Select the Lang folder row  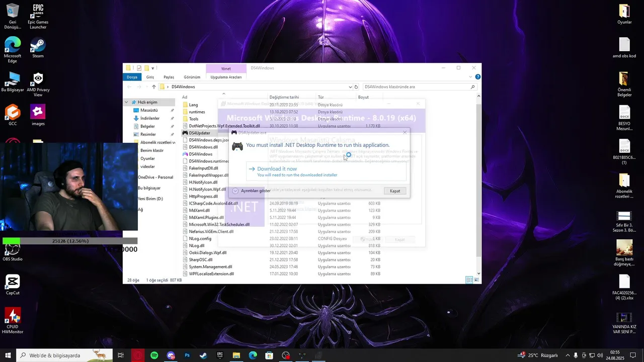pos(193,105)
